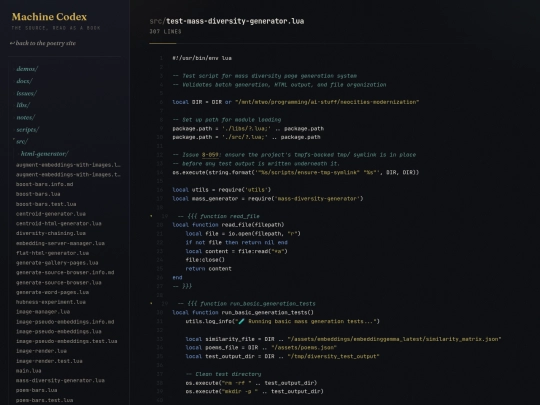
Task: Collapse the read_file fold marker at line 19
Action: click(x=151, y=216)
